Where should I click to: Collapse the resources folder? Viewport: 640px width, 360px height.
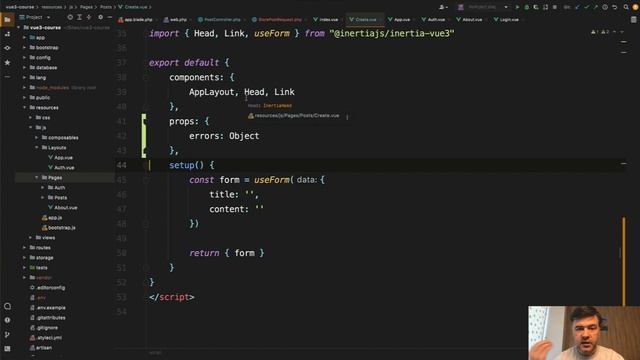(24, 107)
